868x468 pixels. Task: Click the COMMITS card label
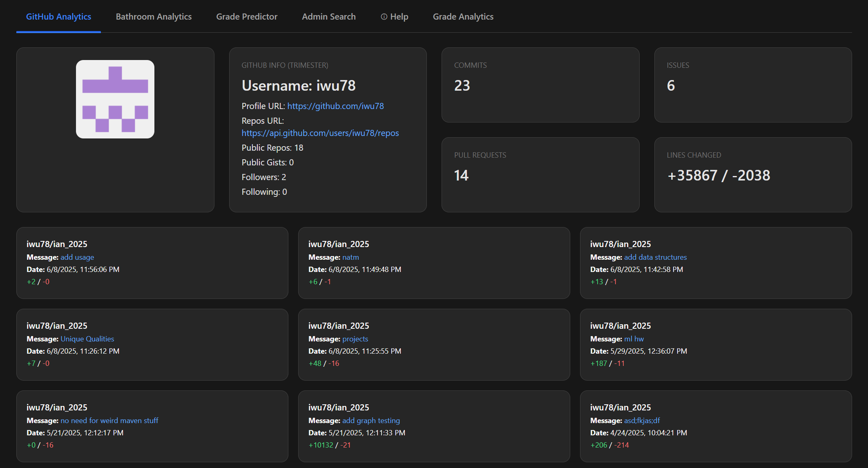pyautogui.click(x=471, y=65)
